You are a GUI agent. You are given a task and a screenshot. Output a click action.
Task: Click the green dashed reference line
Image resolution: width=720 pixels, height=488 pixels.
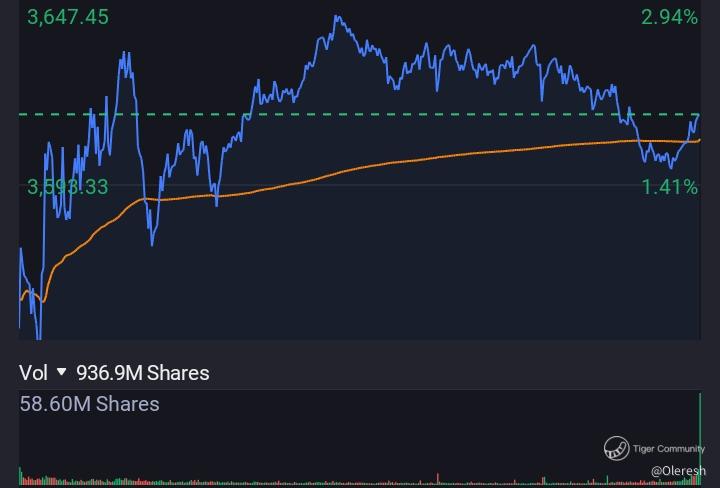point(400,114)
